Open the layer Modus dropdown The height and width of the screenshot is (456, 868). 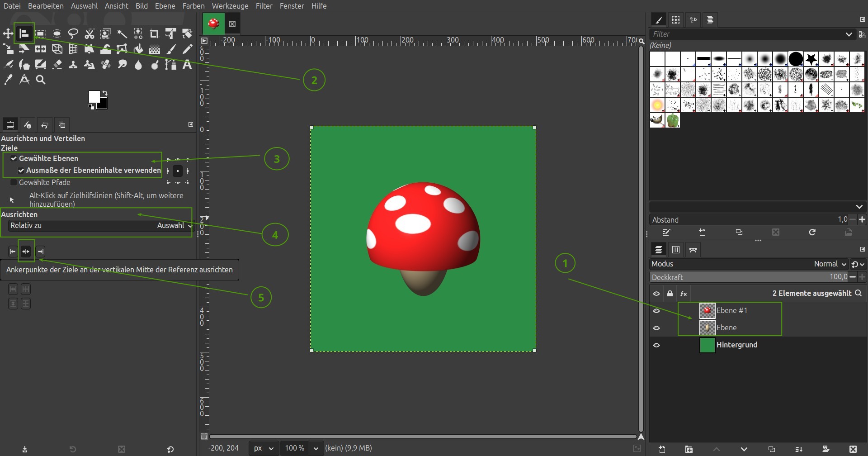click(749, 264)
